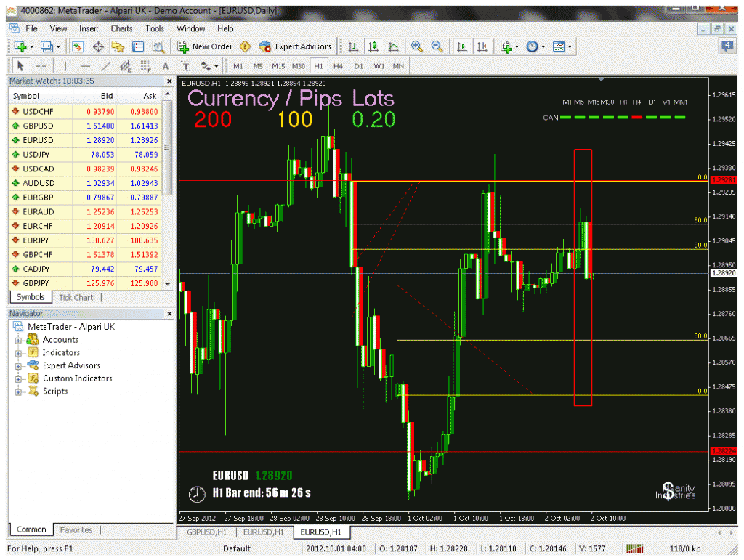744x560 pixels.
Task: Toggle the Auto Scroll chart icon
Action: coord(461,46)
